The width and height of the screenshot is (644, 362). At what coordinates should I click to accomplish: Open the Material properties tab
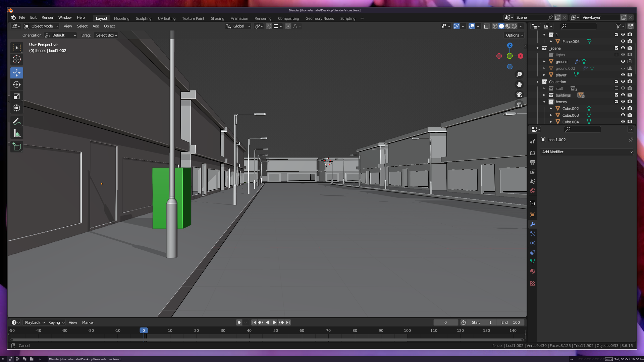pos(533,271)
